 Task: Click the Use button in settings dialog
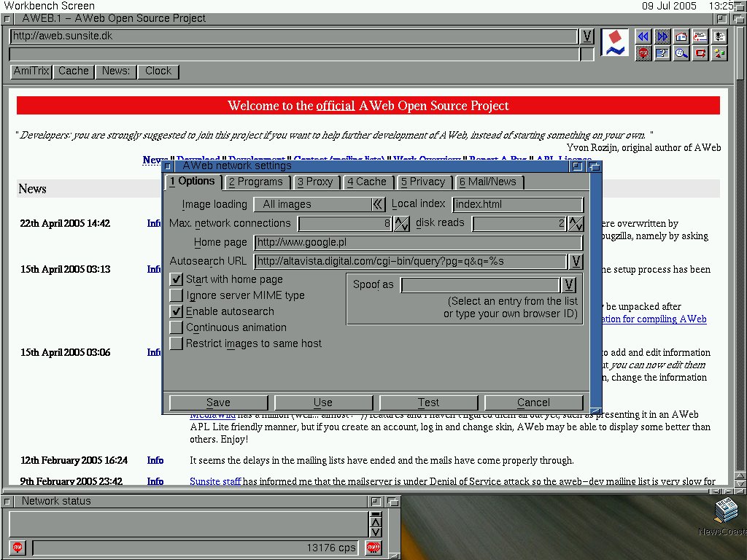pyautogui.click(x=323, y=402)
